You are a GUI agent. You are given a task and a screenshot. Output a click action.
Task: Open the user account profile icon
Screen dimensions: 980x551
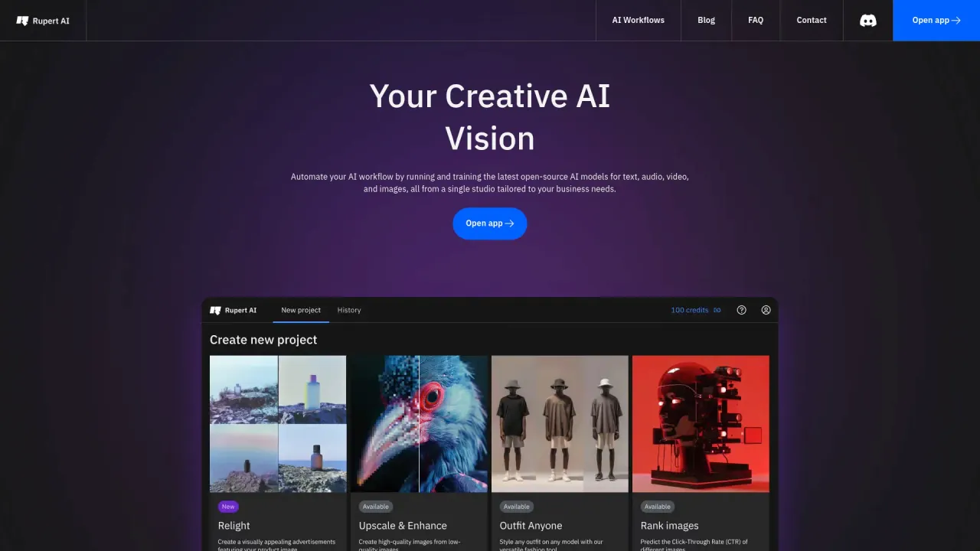(766, 310)
